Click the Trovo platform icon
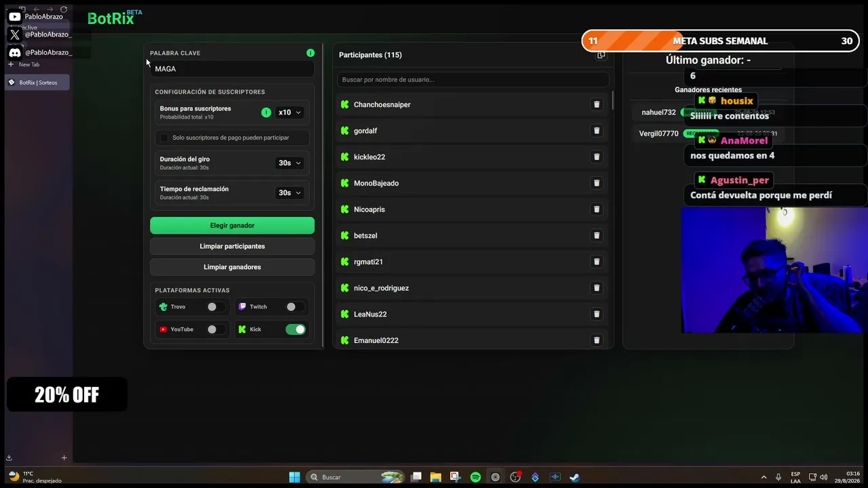This screenshot has height=488, width=868. [x=163, y=307]
